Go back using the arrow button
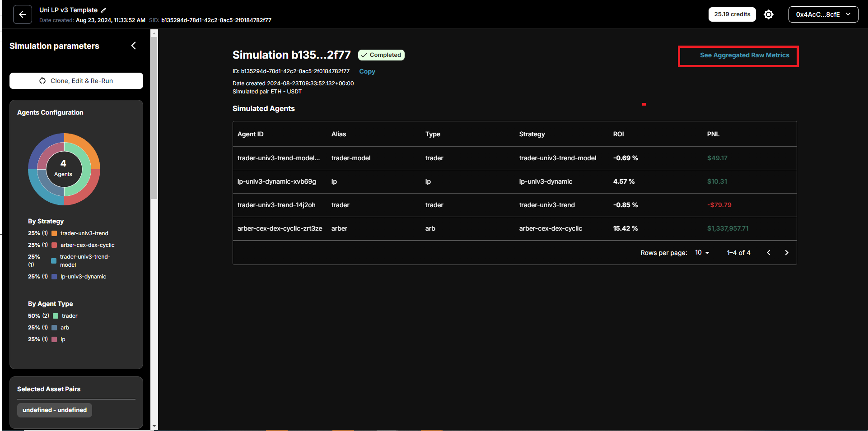 [x=23, y=14]
